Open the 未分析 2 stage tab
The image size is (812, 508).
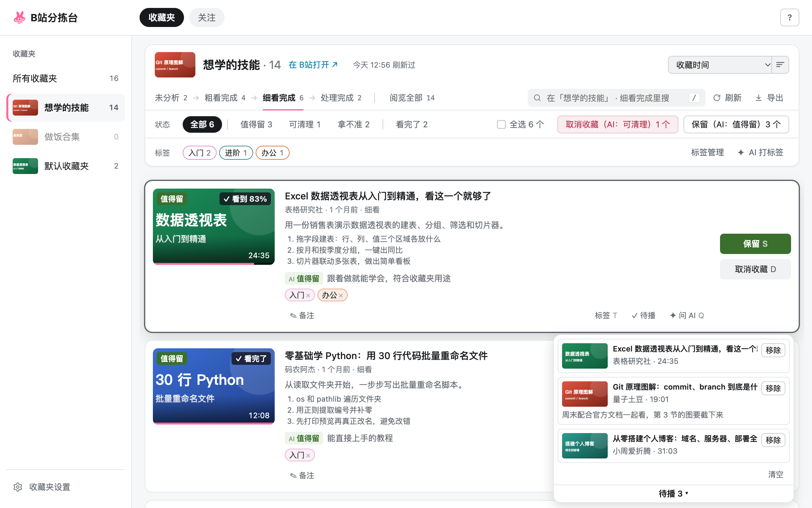coord(171,98)
